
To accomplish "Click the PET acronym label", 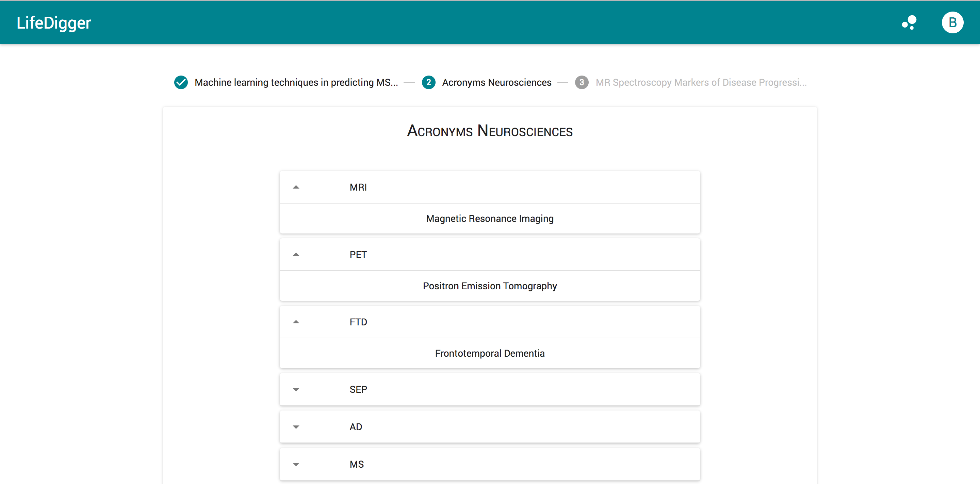I will pos(358,255).
